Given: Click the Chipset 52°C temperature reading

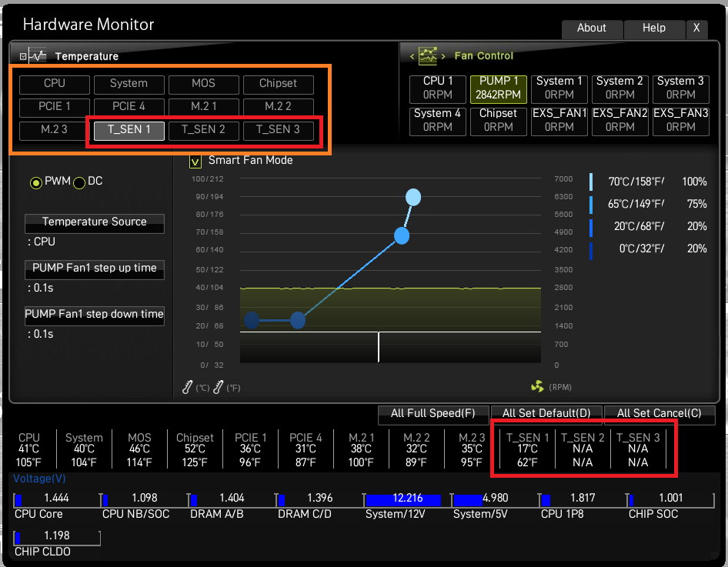Looking at the screenshot, I should [x=195, y=449].
